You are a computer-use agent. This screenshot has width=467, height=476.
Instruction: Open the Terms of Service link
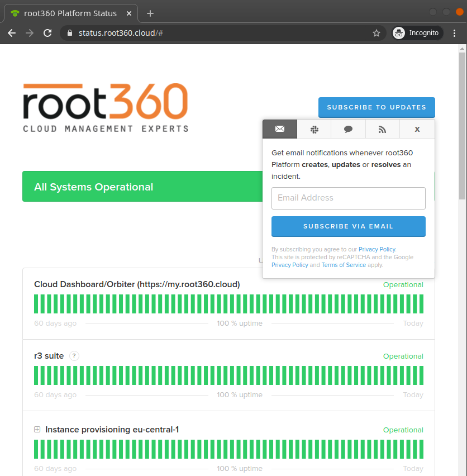click(x=344, y=265)
